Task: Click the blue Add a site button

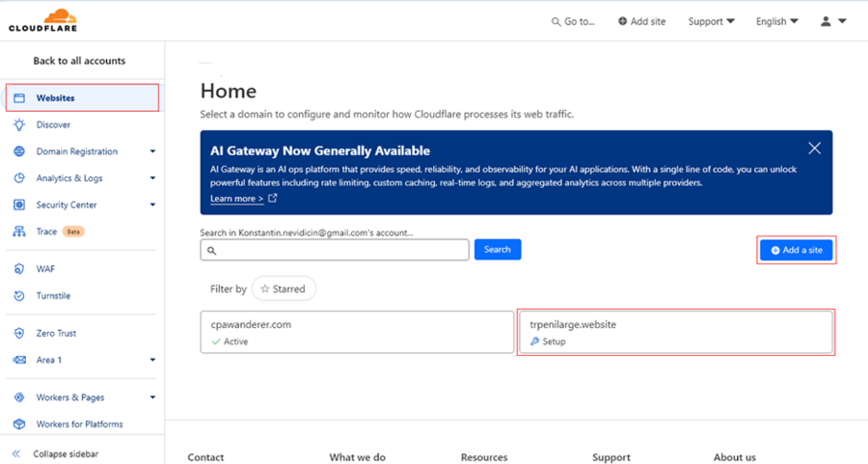Action: [x=796, y=250]
